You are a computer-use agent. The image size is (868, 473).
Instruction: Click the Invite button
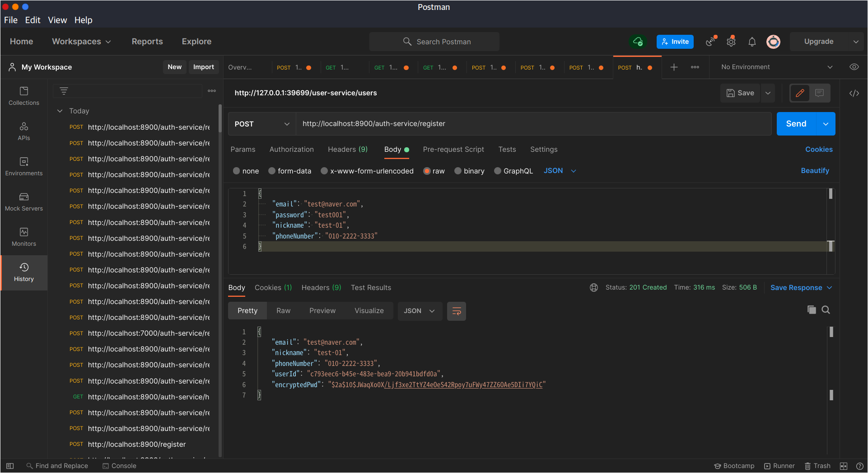pos(675,42)
